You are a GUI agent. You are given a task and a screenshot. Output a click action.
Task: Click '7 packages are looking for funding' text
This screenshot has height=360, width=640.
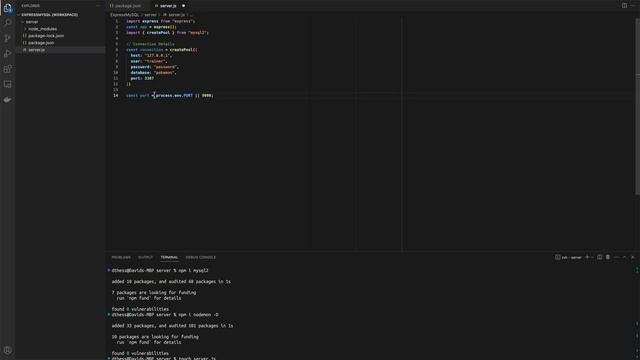coord(153,293)
